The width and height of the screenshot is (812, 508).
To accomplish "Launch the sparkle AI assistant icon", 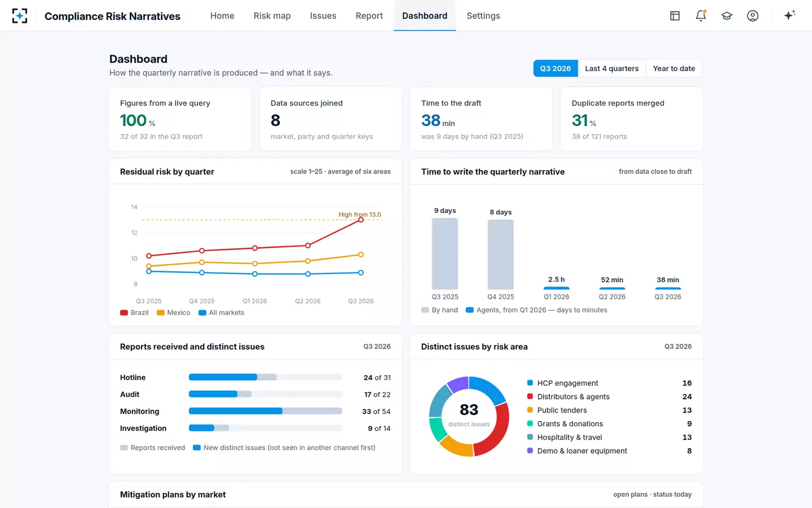I will point(789,15).
